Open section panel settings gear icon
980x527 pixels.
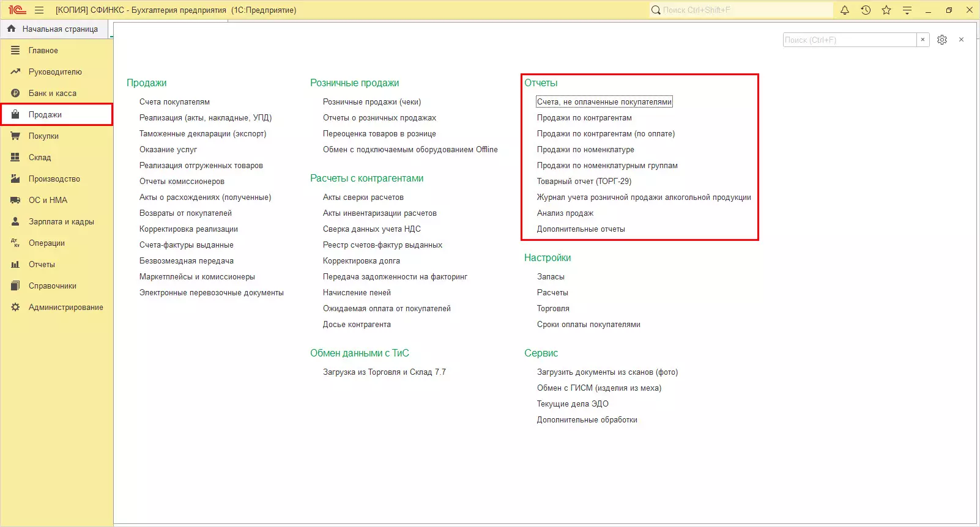[942, 40]
